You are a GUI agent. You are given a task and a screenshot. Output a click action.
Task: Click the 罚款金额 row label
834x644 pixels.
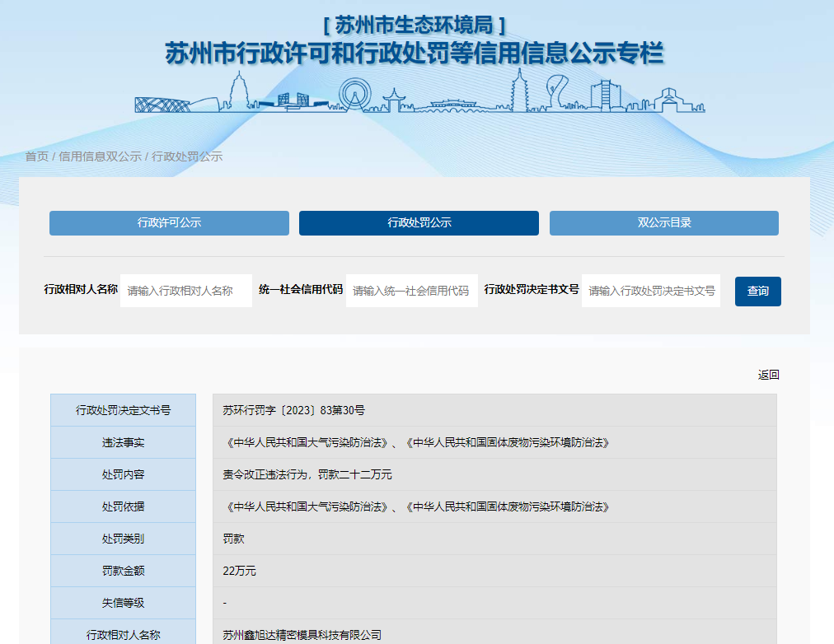(123, 571)
